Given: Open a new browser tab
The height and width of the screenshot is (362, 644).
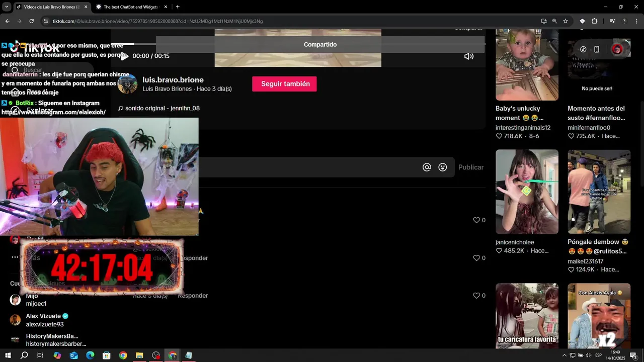Looking at the screenshot, I should click(x=178, y=7).
